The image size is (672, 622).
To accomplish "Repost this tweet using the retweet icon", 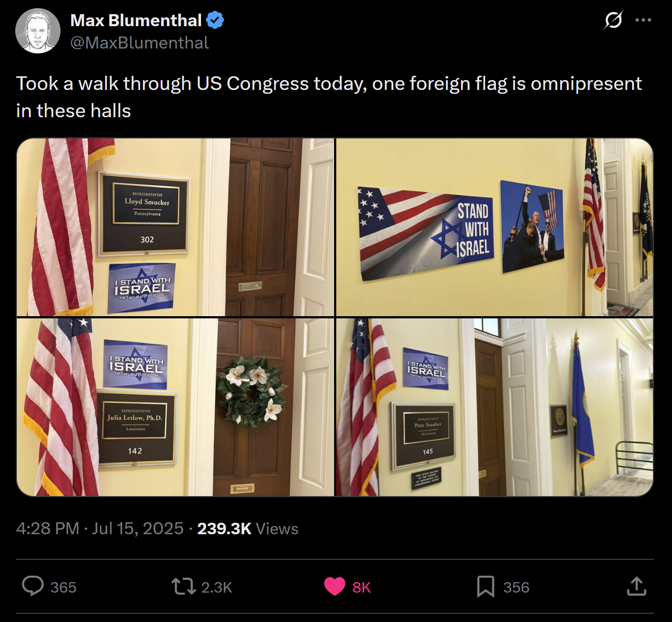I will click(x=183, y=587).
